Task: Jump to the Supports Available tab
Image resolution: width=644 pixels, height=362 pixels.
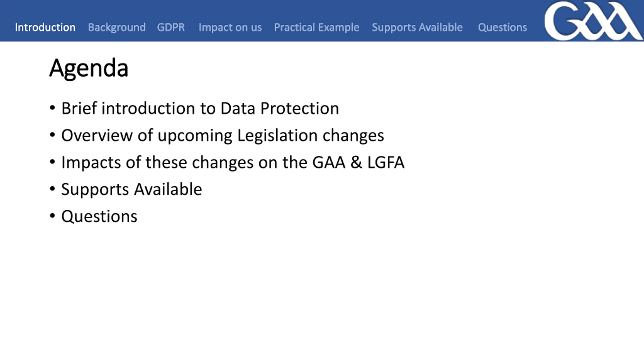Action: tap(417, 27)
